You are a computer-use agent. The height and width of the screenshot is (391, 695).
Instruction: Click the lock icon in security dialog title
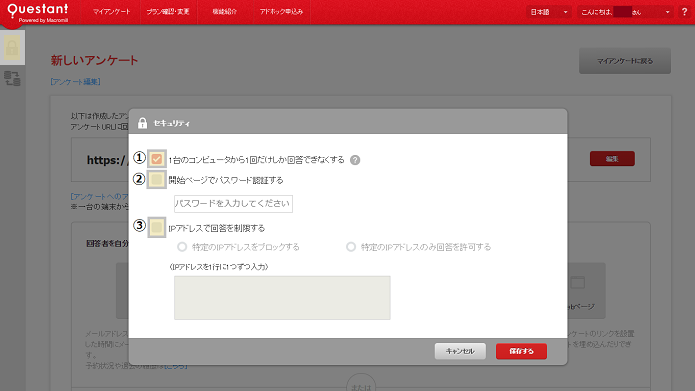[142, 123]
